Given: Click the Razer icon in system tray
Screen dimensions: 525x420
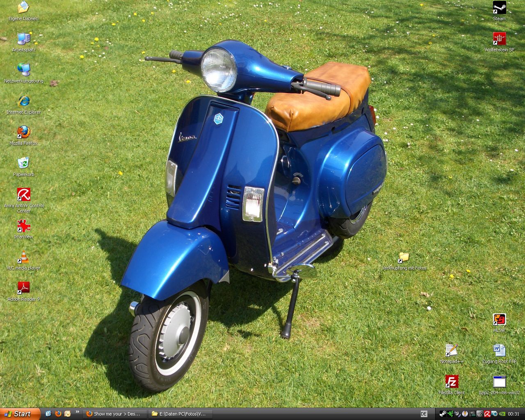Looking at the screenshot, I should pyautogui.click(x=450, y=414).
